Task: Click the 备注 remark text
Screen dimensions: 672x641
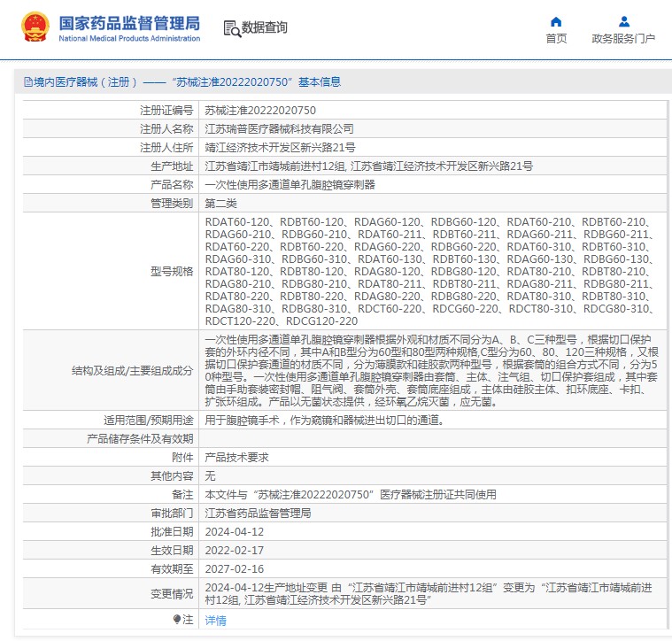Action: coord(350,495)
